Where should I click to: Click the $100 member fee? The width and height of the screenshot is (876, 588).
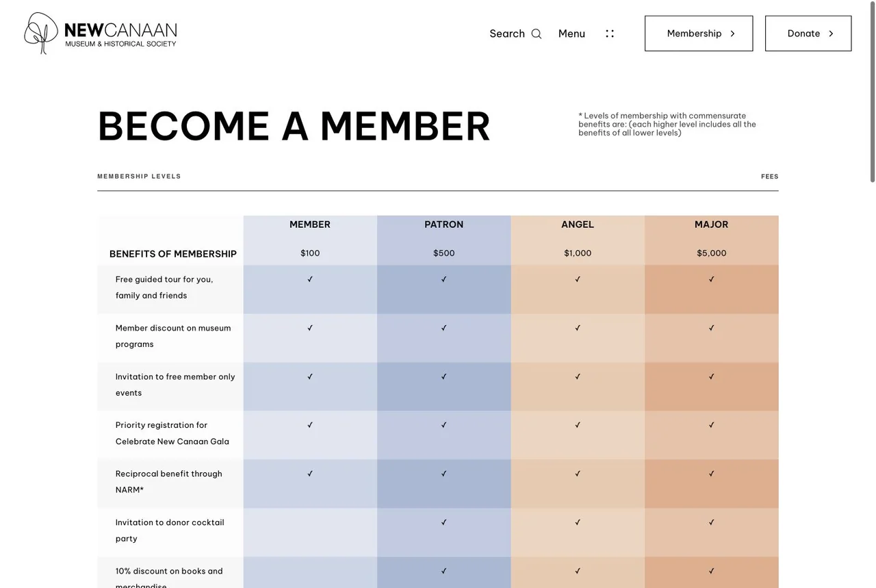(310, 253)
